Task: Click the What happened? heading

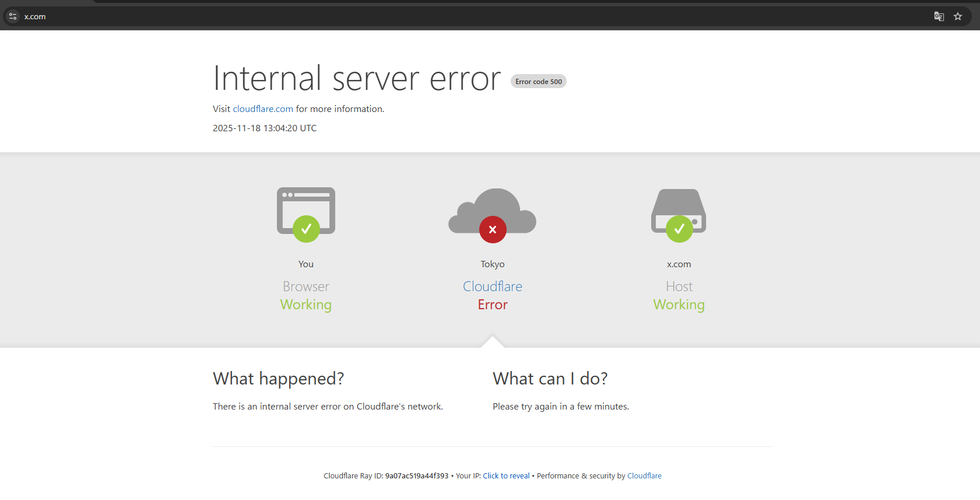Action: [x=279, y=379]
